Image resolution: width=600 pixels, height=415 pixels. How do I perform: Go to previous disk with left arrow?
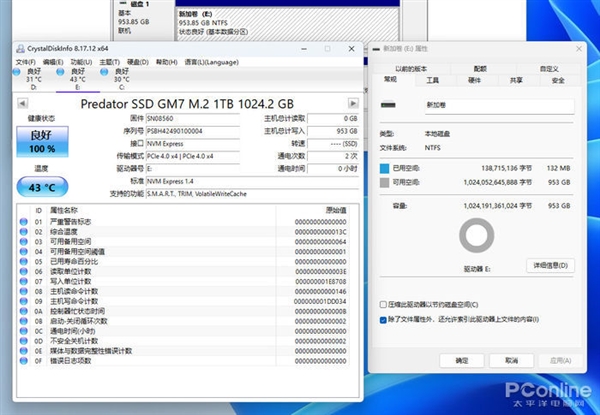(x=22, y=103)
